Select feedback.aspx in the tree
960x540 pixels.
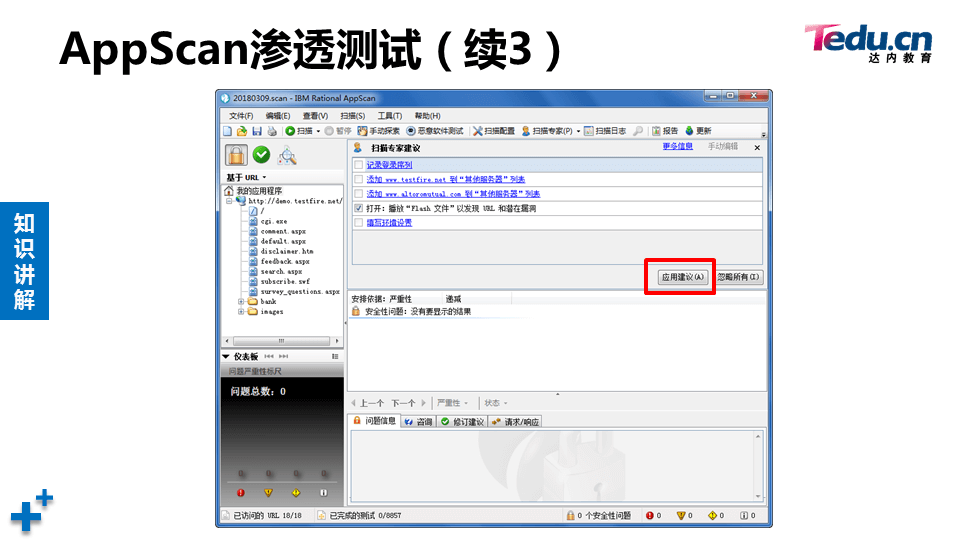click(285, 261)
